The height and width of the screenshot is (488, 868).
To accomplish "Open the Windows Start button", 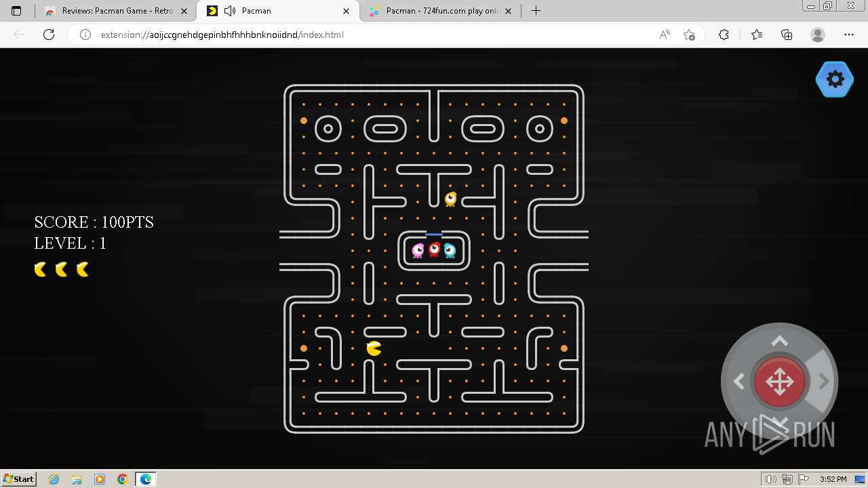I will coord(18,479).
